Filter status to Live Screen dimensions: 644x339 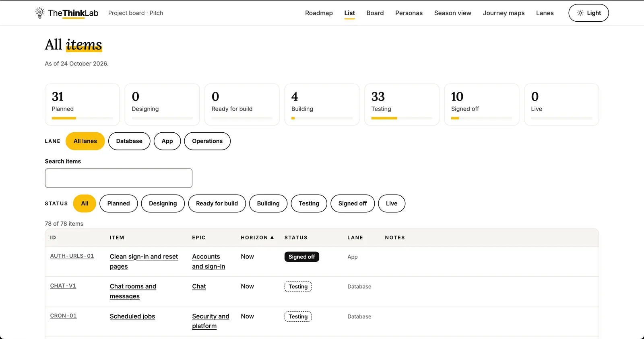coord(392,203)
